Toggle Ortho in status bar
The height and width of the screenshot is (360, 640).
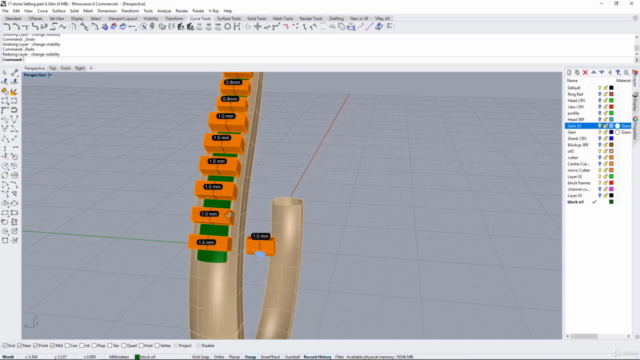[x=219, y=357]
